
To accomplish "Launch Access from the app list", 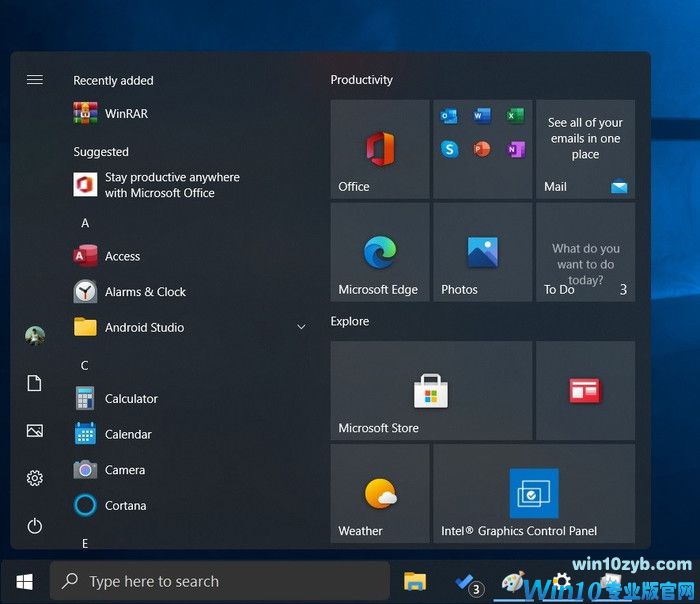I will 122,256.
